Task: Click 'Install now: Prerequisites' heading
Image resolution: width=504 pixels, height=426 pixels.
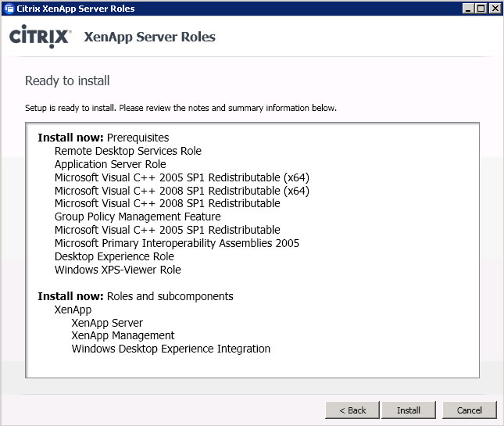Action: tap(103, 138)
